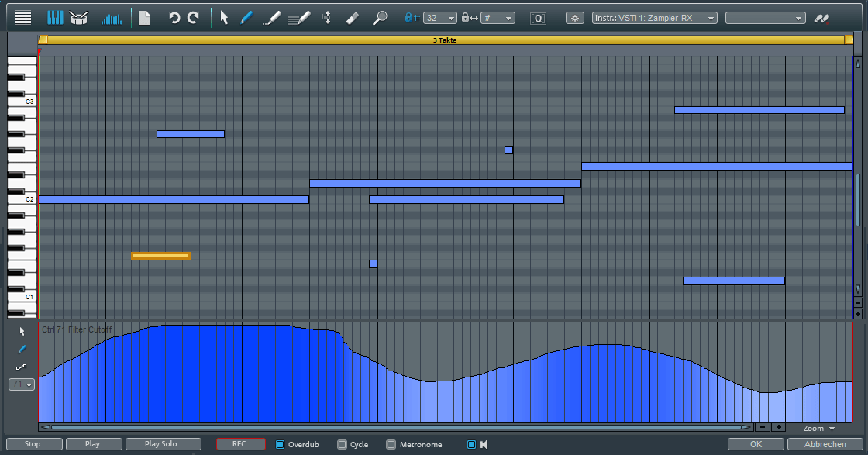
Task: Click the Q quantize button
Action: 538,18
